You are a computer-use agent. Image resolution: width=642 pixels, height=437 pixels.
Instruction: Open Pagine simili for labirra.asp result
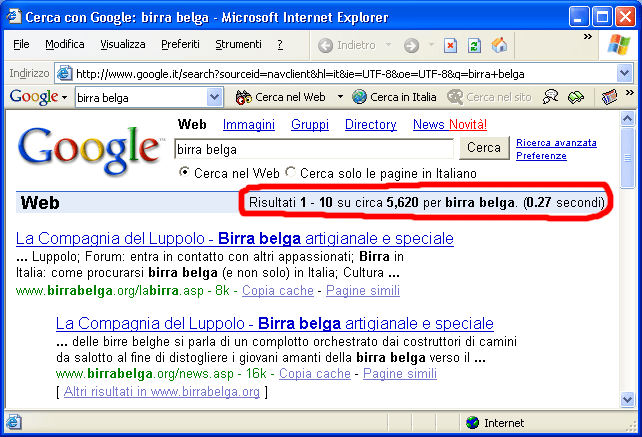363,290
